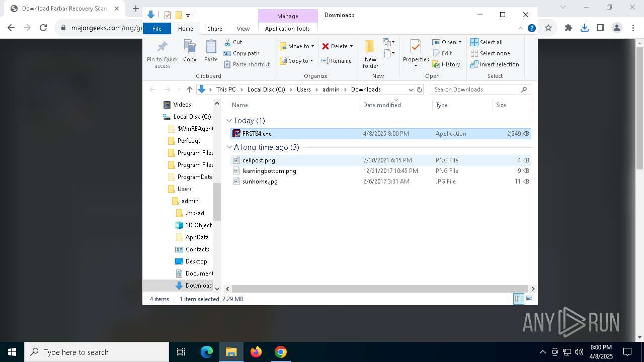Pin selected item to Quick access

162,54
